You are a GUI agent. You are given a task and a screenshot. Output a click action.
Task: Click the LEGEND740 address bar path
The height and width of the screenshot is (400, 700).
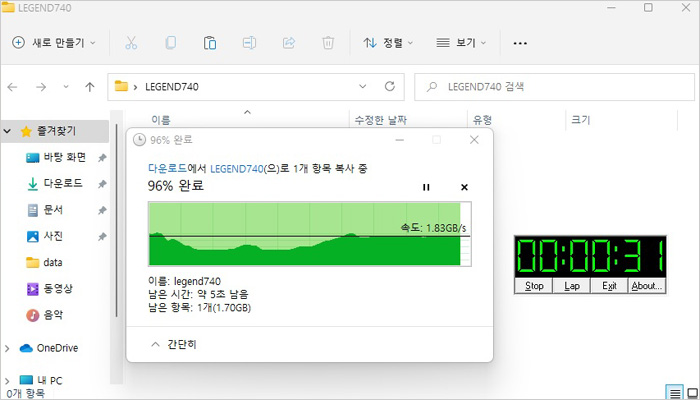coord(172,87)
